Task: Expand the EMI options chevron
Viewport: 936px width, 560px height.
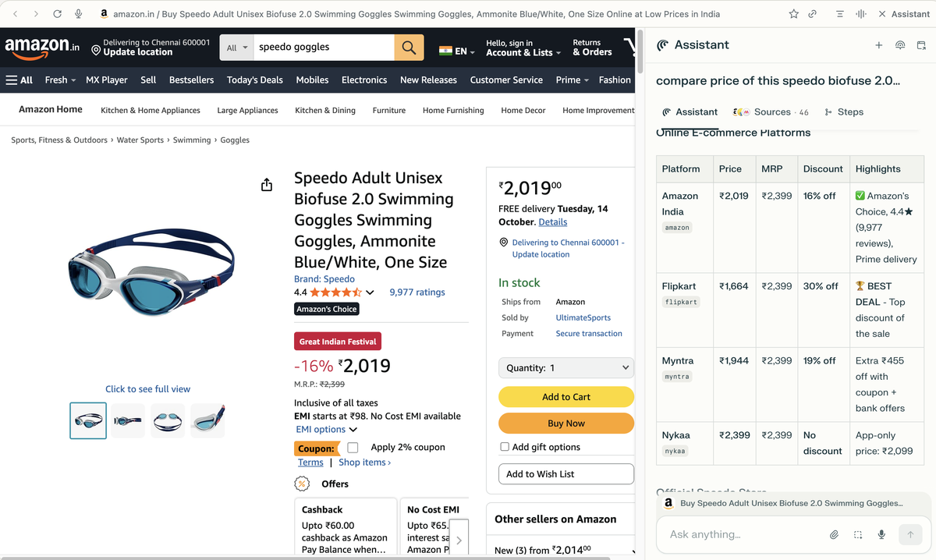Action: click(x=353, y=430)
